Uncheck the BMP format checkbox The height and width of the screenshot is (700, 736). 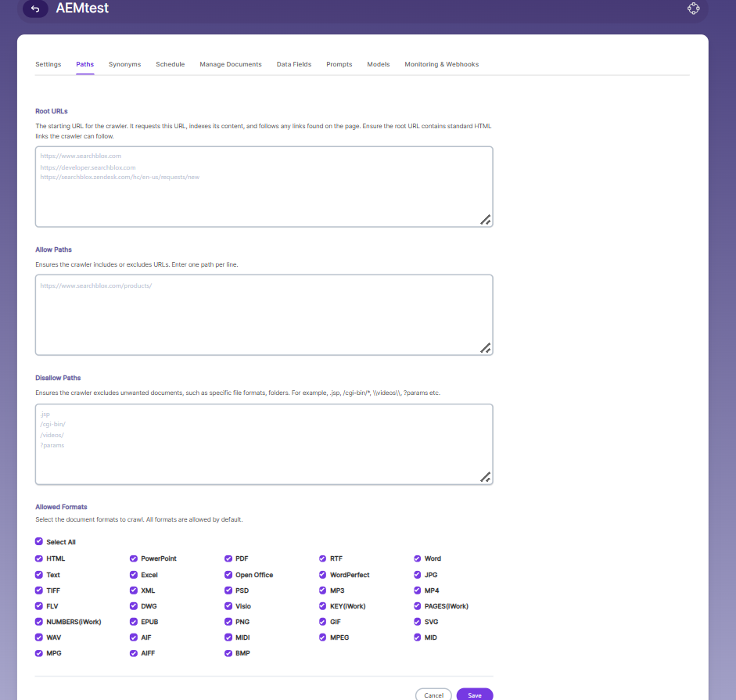pos(228,653)
